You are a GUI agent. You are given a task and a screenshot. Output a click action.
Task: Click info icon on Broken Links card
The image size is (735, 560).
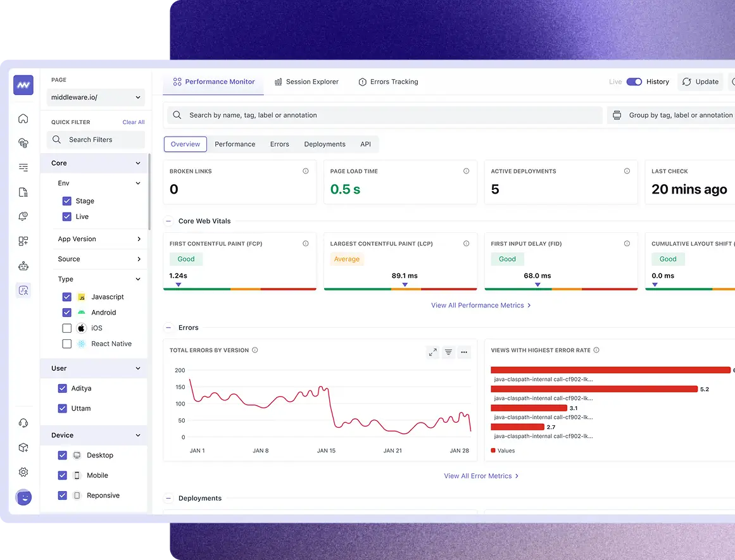click(306, 171)
